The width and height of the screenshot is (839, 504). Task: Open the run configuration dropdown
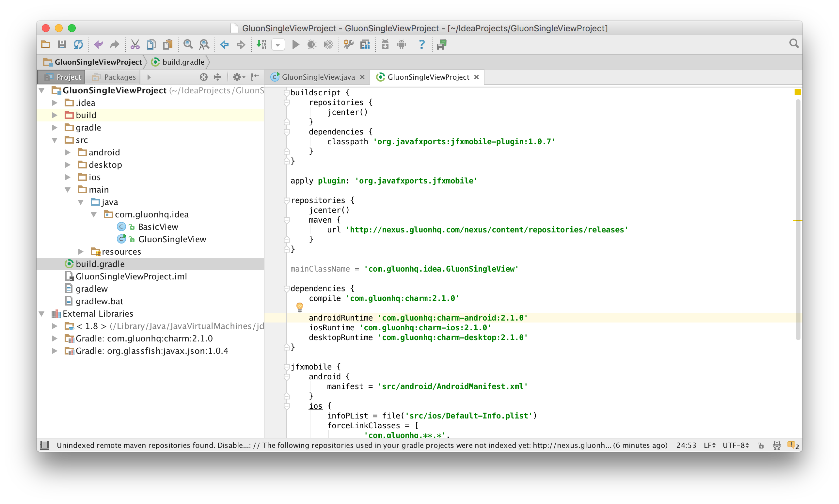pos(278,45)
